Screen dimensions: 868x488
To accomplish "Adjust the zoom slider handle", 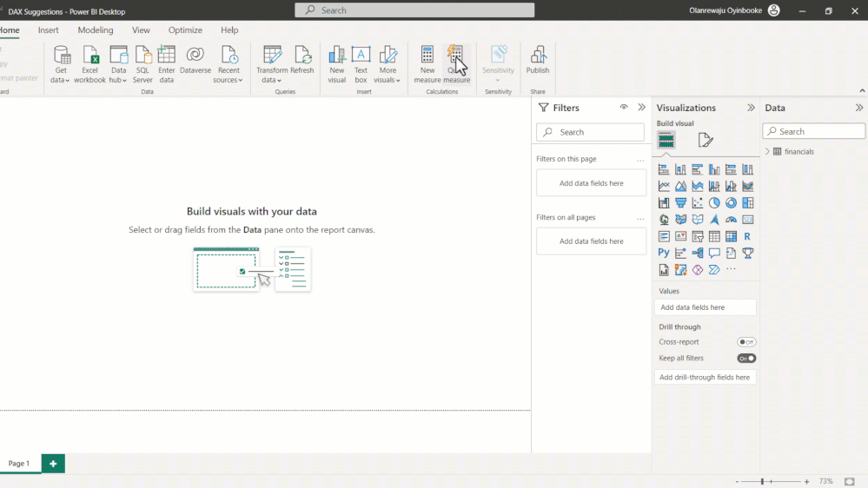I will tap(762, 482).
